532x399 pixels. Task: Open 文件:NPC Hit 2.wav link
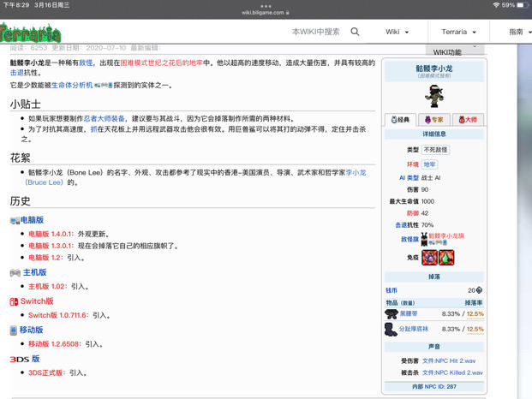pyautogui.click(x=449, y=361)
